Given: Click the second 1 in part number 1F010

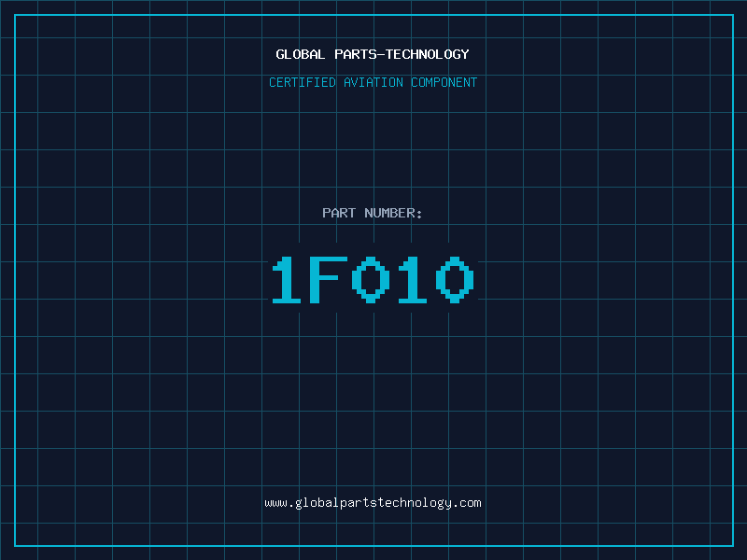Looking at the screenshot, I should pos(413,279).
